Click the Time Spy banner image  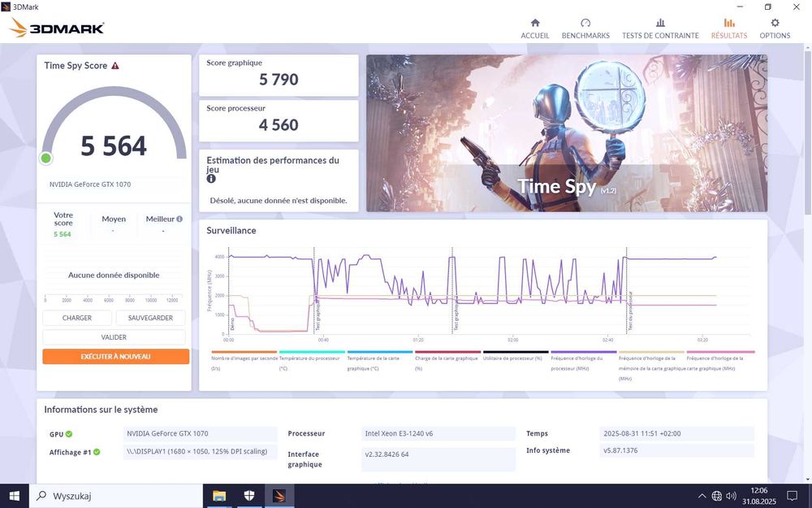point(567,133)
